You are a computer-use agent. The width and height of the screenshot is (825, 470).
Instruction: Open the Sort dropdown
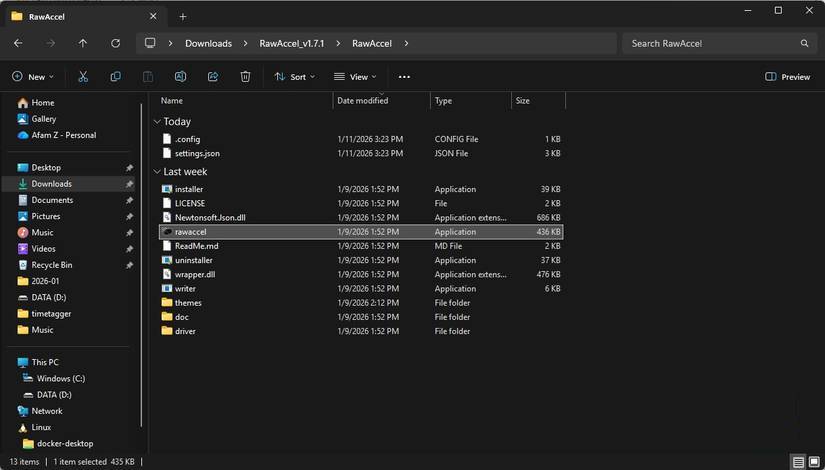click(x=295, y=77)
